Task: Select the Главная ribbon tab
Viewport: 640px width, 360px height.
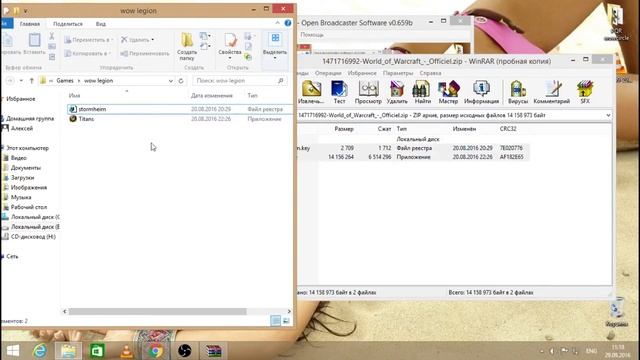Action: (x=30, y=24)
